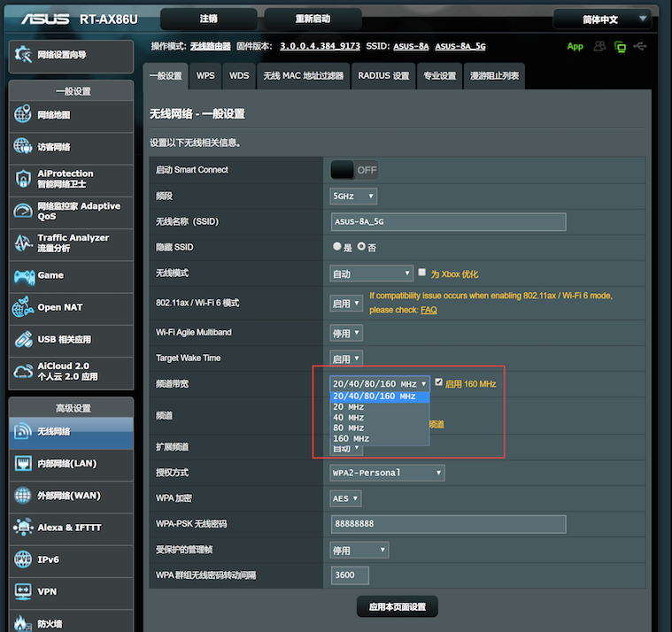
Task: Open the Wi-Fi Agile Multiband dropdown
Action: (346, 333)
